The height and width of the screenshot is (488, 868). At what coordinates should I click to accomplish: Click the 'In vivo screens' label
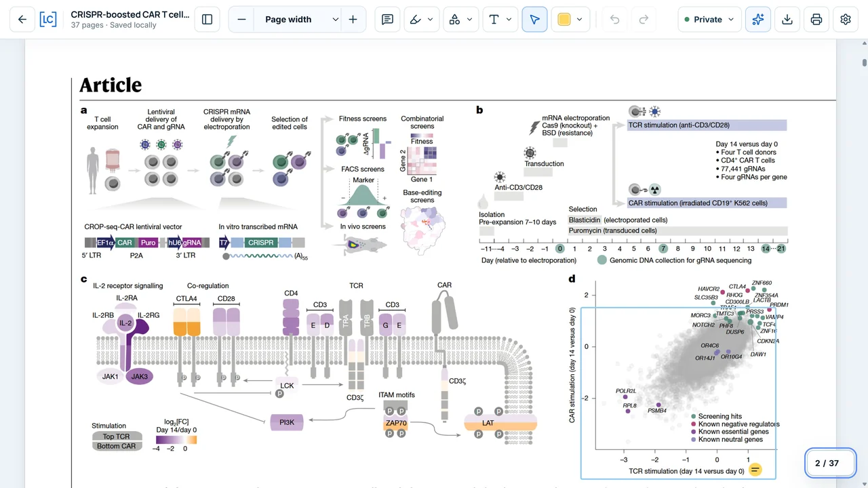click(x=363, y=226)
